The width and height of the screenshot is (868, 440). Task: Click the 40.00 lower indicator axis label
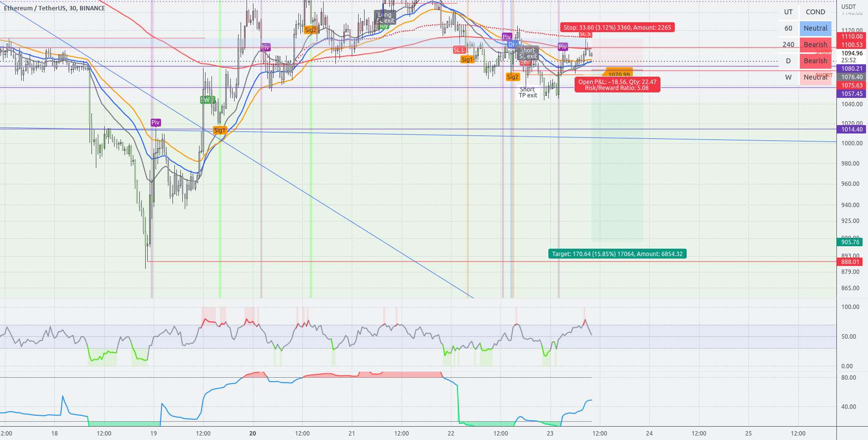tap(849, 407)
